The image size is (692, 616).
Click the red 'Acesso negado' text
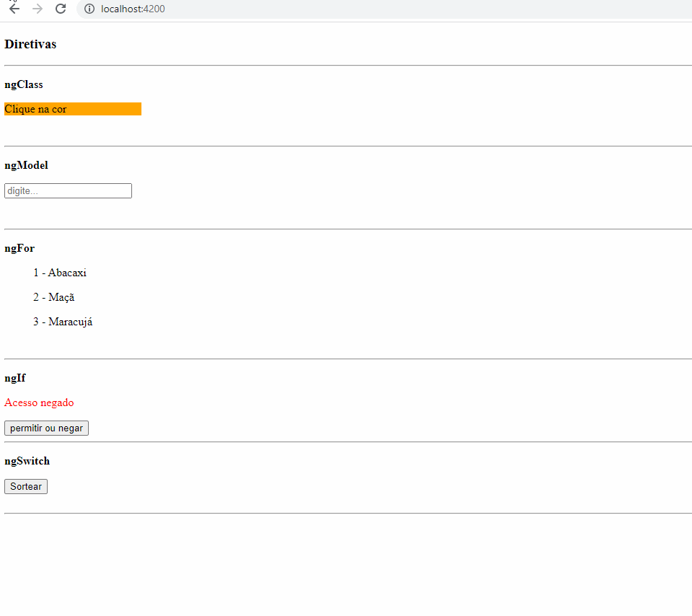[39, 402]
